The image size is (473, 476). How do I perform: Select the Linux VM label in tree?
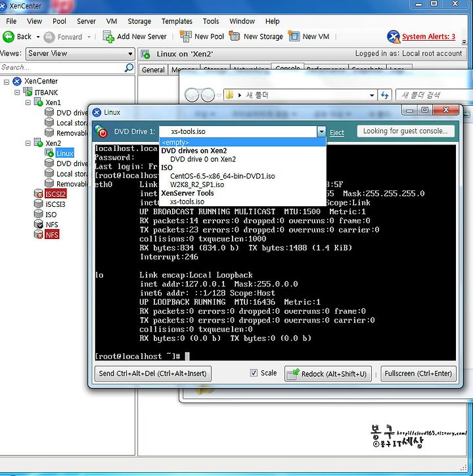[64, 153]
